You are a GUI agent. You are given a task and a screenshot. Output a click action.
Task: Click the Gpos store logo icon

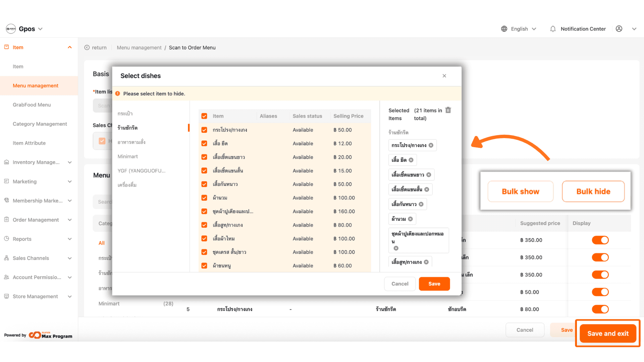[11, 29]
